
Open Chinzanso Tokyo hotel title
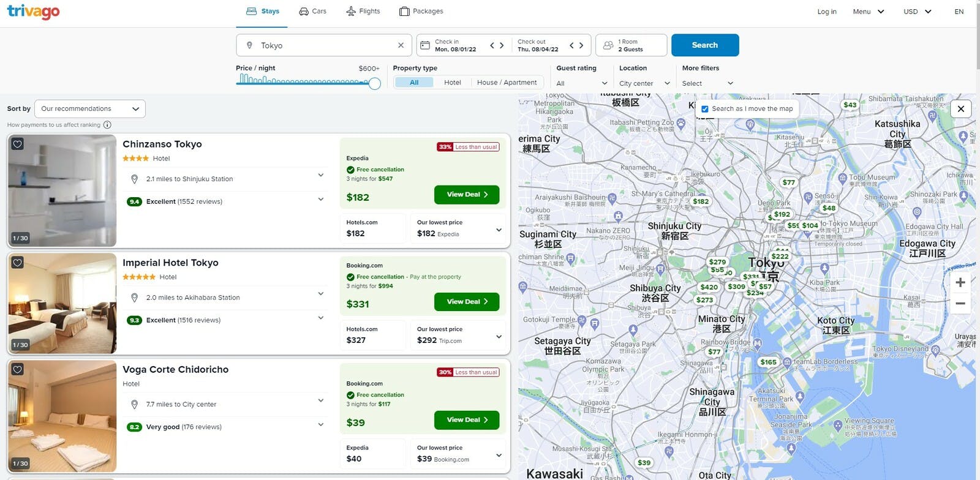click(x=162, y=144)
